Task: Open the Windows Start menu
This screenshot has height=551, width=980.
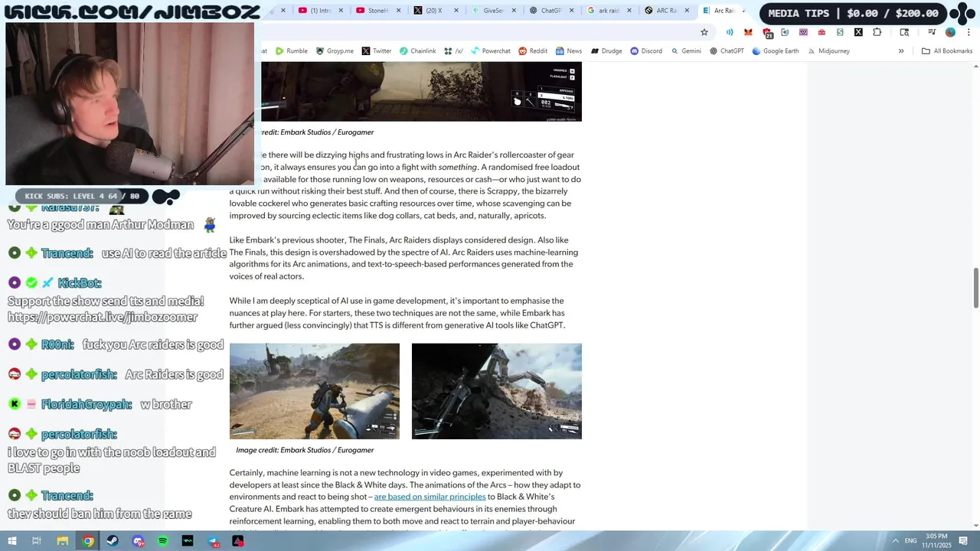Action: pos(11,541)
